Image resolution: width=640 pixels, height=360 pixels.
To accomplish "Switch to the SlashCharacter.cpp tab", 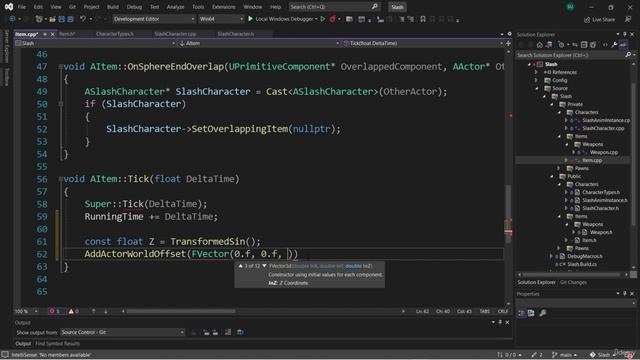I will point(175,34).
